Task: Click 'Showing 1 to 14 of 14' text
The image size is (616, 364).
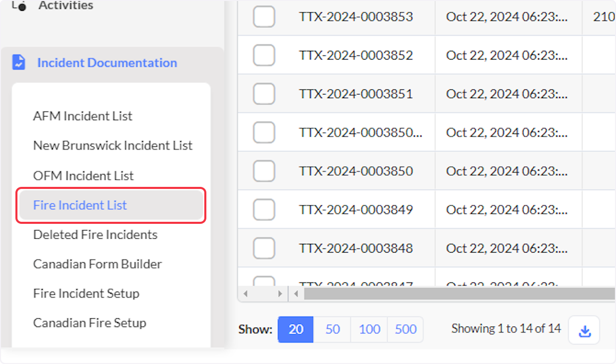Action: coord(506,329)
